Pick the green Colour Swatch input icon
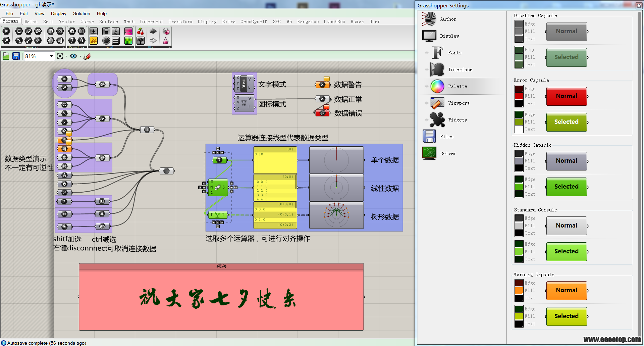644x346 pixels. (x=128, y=41)
